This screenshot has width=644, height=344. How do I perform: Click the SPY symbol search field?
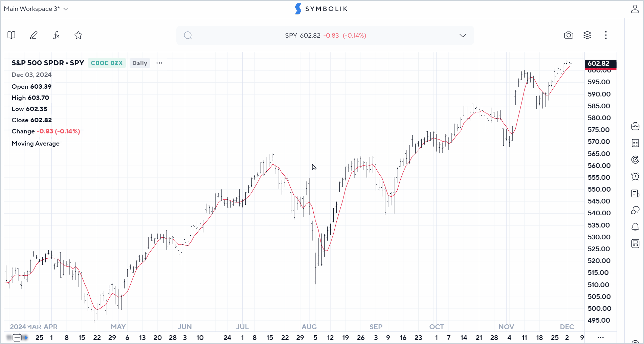click(325, 36)
